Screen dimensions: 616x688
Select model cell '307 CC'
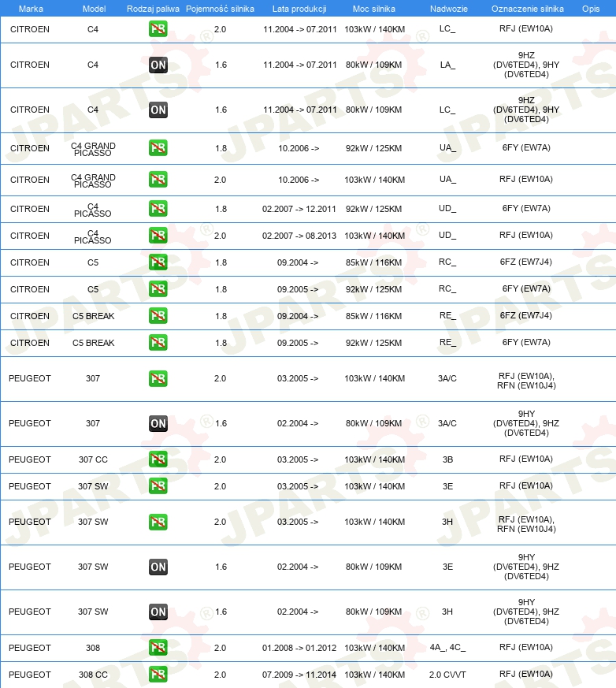click(x=93, y=459)
